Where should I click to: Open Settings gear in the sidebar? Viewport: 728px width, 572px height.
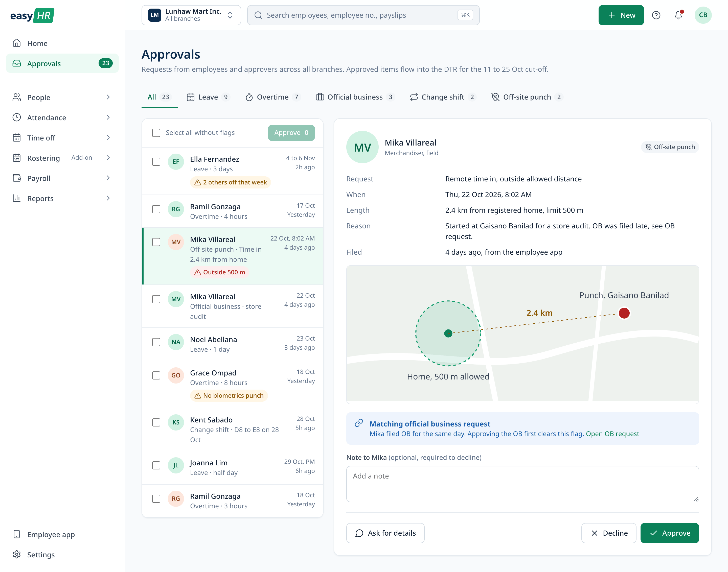coord(62,555)
